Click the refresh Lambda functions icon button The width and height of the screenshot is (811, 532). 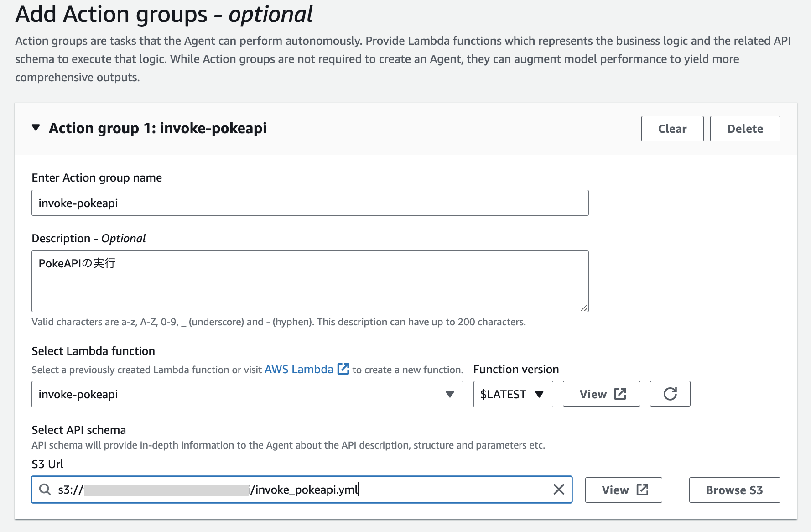pyautogui.click(x=670, y=394)
